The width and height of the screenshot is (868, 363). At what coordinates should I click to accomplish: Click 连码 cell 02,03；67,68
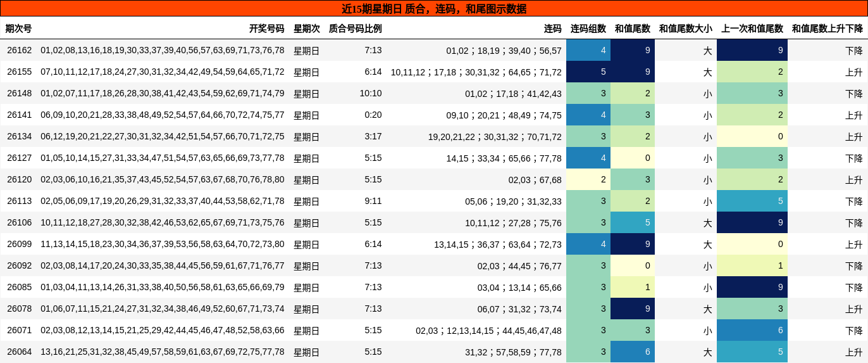point(535,179)
